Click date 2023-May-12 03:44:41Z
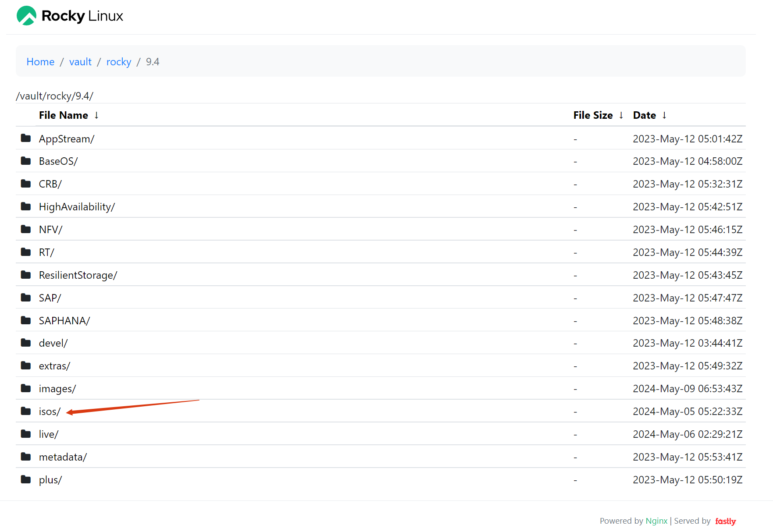Viewport: 773px width, 532px height. click(688, 343)
